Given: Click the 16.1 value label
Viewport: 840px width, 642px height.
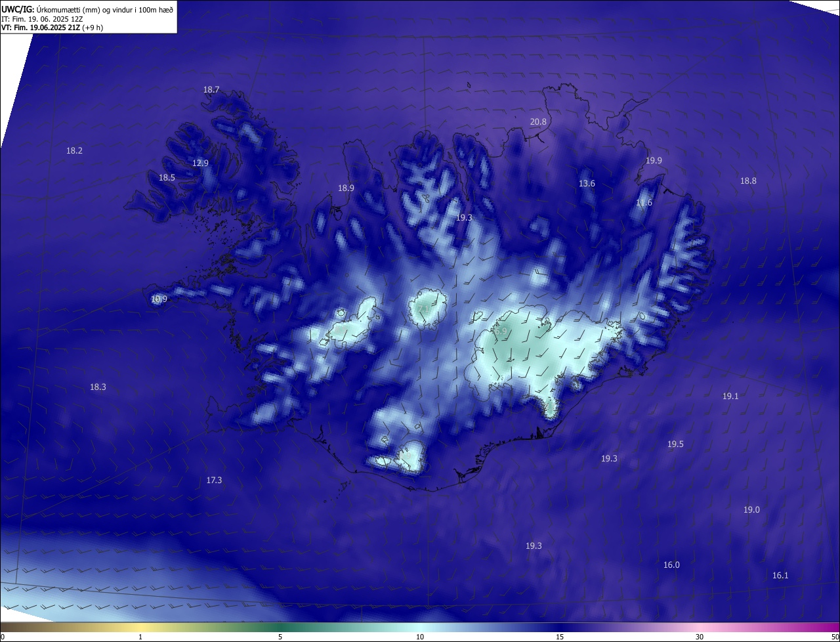Looking at the screenshot, I should [x=780, y=576].
